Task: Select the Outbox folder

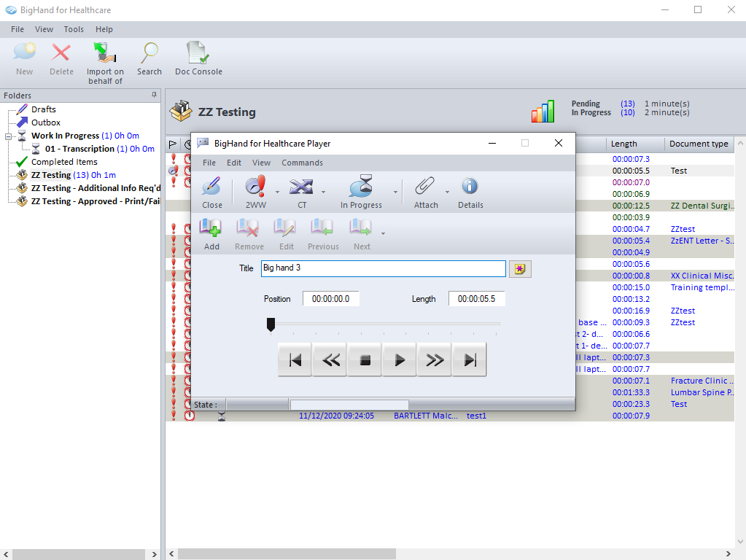Action: (46, 122)
